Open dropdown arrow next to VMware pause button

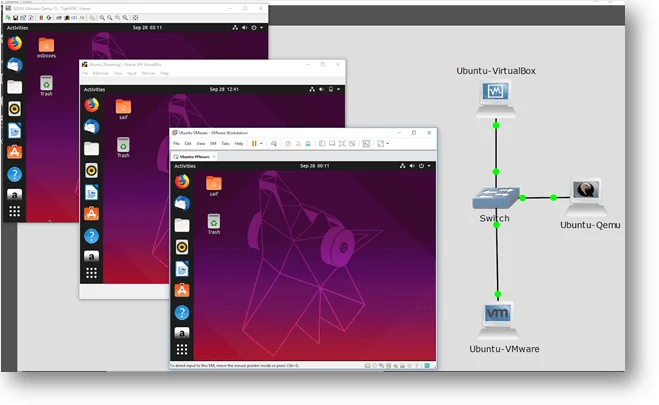point(261,144)
